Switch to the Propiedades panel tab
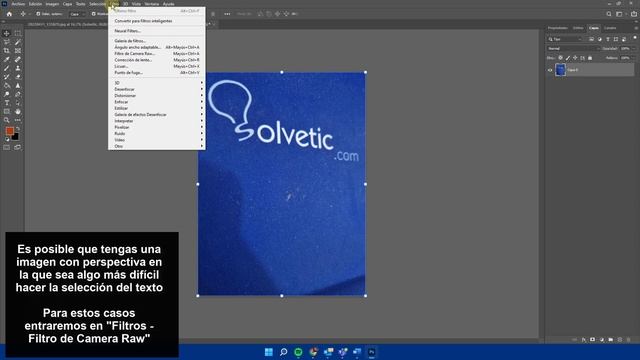Viewport: 640px width, 360px height. 558,28
